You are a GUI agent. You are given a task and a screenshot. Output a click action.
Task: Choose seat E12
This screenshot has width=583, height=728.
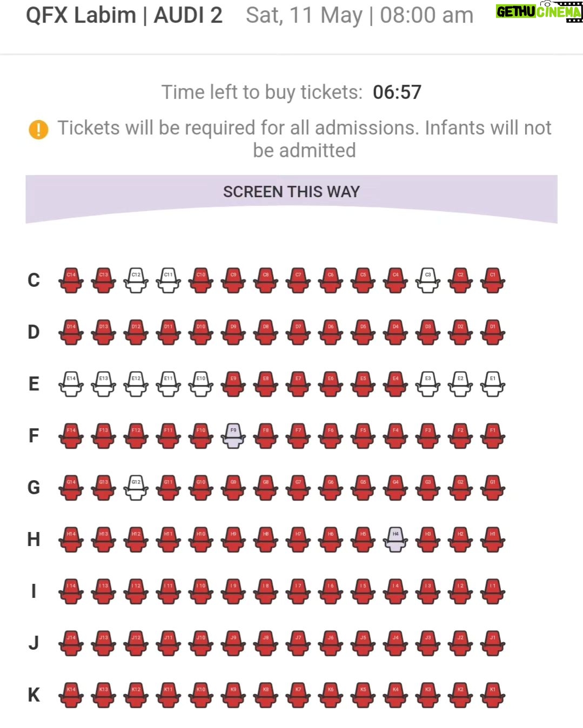(136, 384)
